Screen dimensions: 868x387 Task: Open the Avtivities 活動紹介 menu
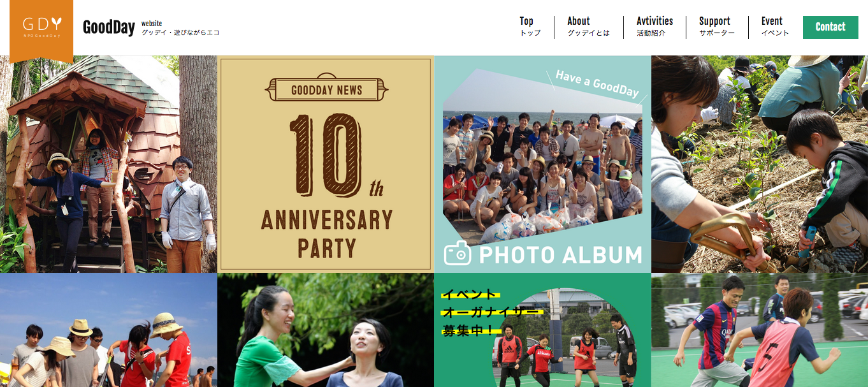click(x=655, y=27)
